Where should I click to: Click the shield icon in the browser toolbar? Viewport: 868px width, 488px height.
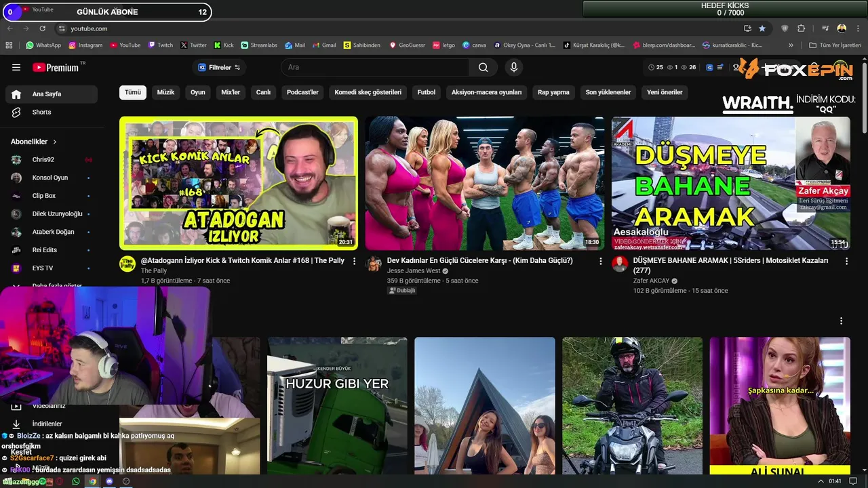[x=785, y=28]
